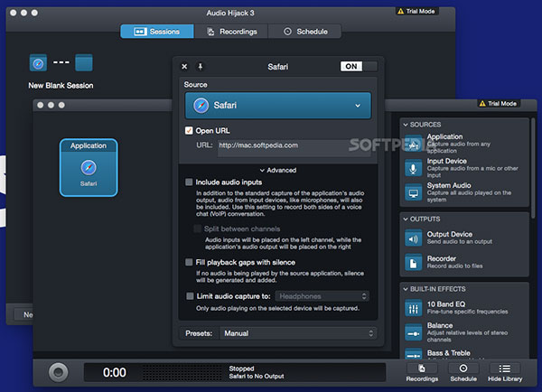This screenshot has width=542, height=392.
Task: Enable Split between channels checkbox
Action: [197, 229]
